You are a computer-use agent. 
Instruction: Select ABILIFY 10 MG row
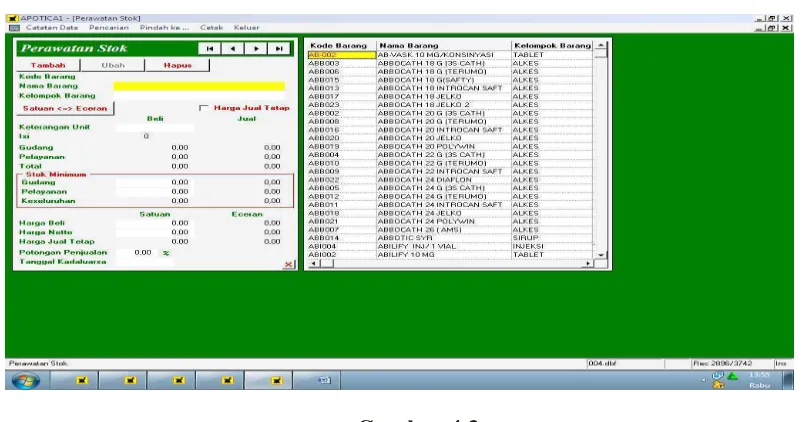pyautogui.click(x=450, y=254)
